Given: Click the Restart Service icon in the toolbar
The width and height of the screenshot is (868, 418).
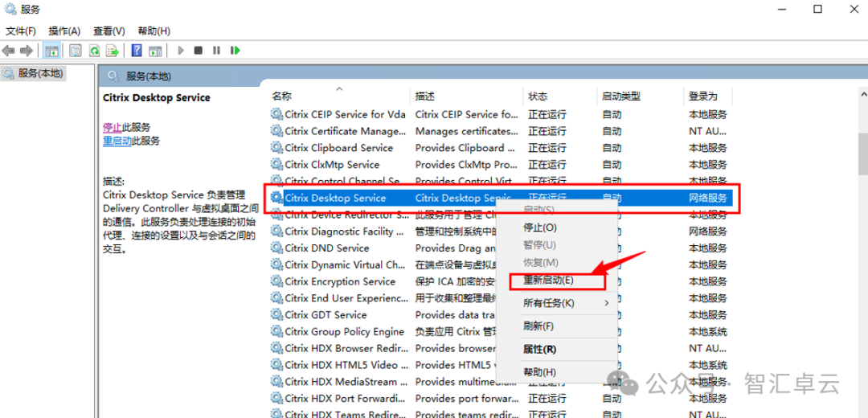Looking at the screenshot, I should point(235,51).
